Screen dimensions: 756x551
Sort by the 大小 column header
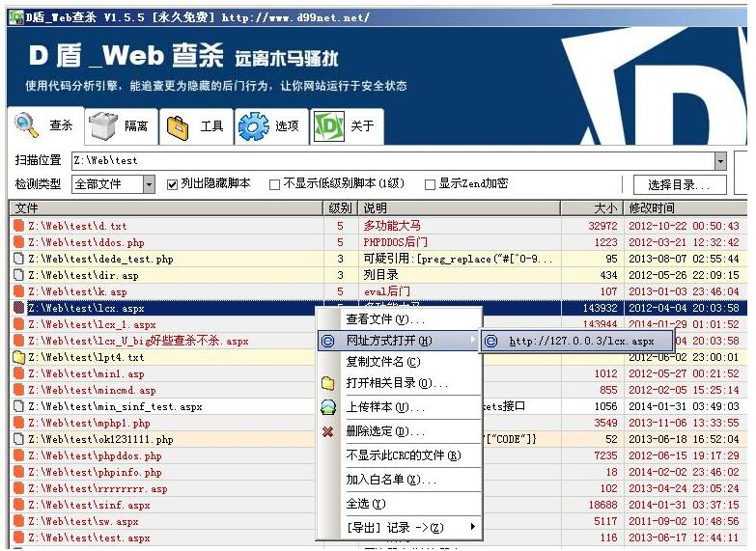click(x=592, y=208)
